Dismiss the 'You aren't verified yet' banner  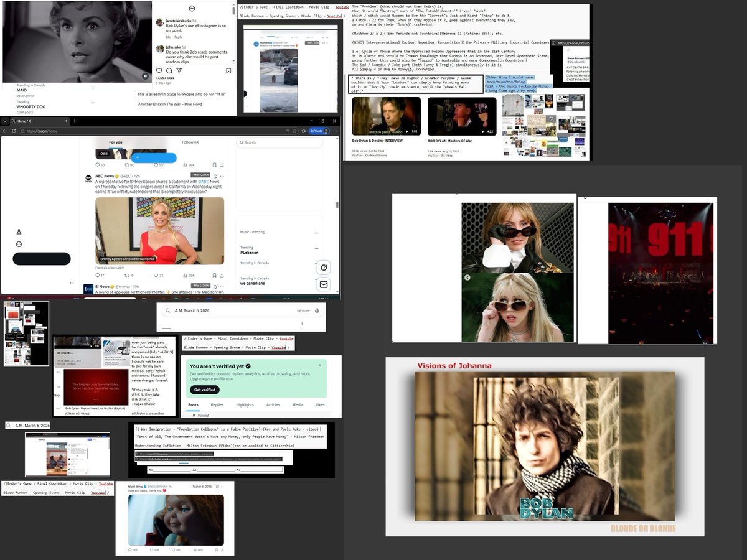click(x=320, y=365)
